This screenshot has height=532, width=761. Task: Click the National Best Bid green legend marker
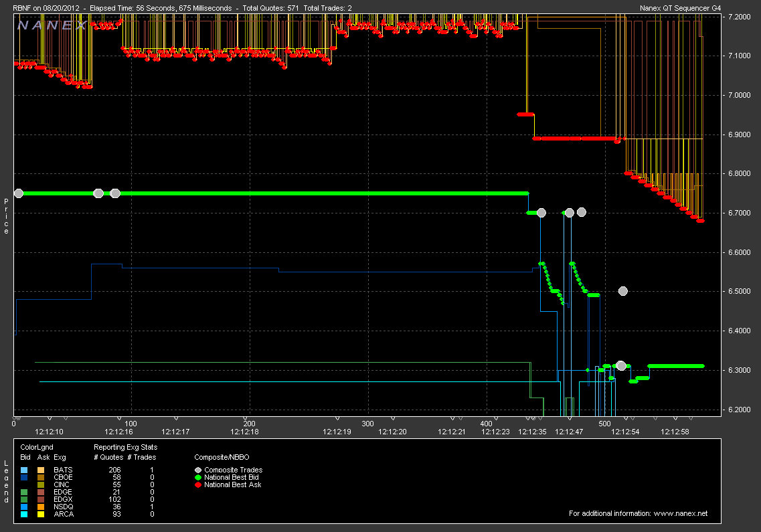click(x=198, y=477)
